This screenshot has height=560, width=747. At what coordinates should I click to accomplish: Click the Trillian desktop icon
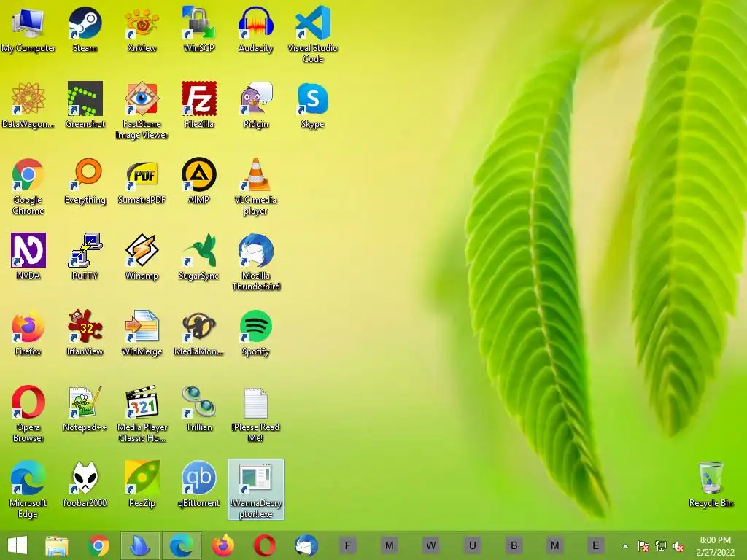pyautogui.click(x=199, y=408)
